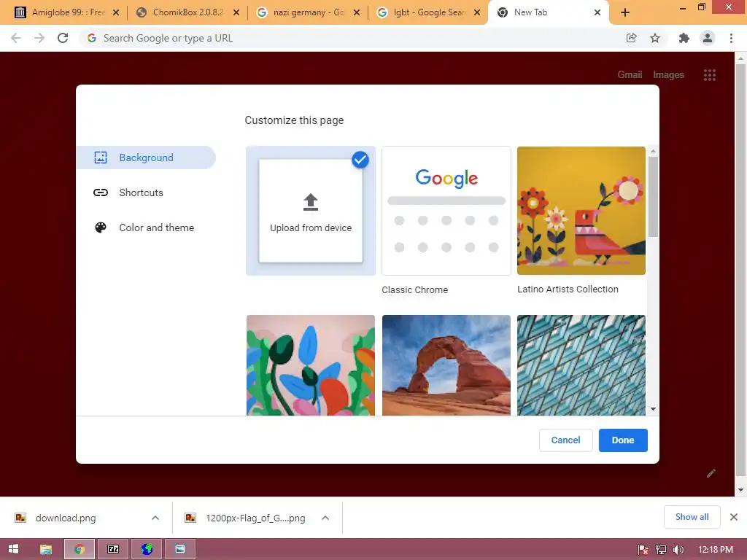The height and width of the screenshot is (560, 747).
Task: Click the Shortcuts link icon
Action: (x=101, y=192)
